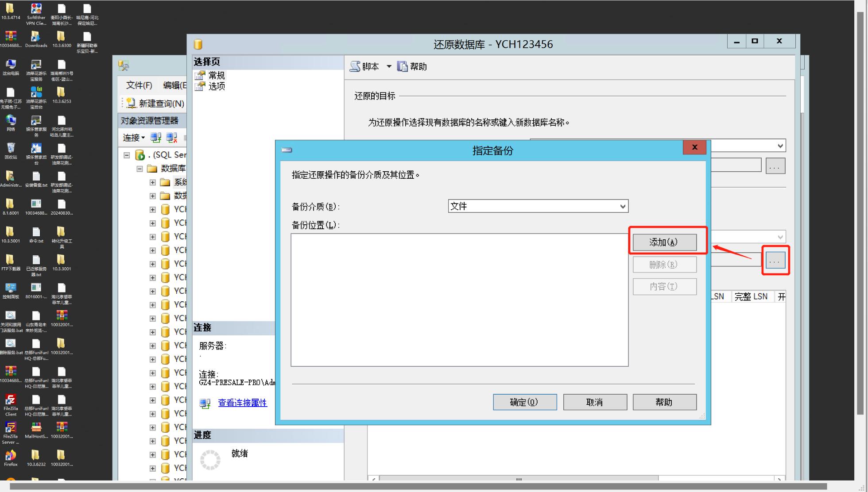Open 娱乐管家服务 desktop shortcut
The width and height of the screenshot is (868, 492).
point(36,126)
